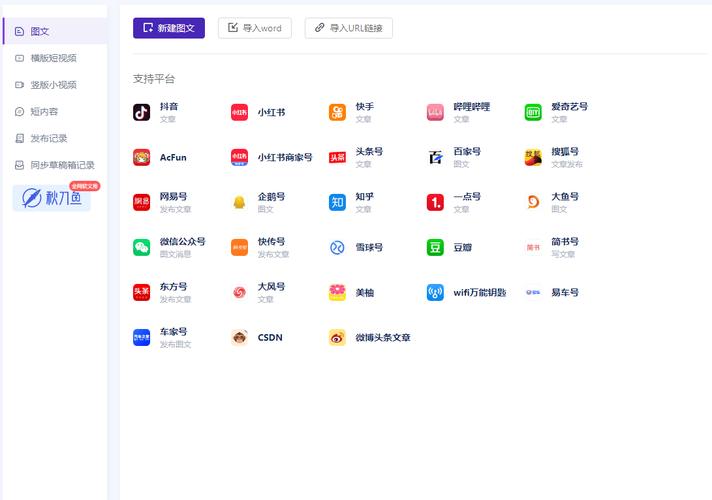712x500 pixels.
Task: Choose the 东方号 red icon
Action: pos(141,292)
